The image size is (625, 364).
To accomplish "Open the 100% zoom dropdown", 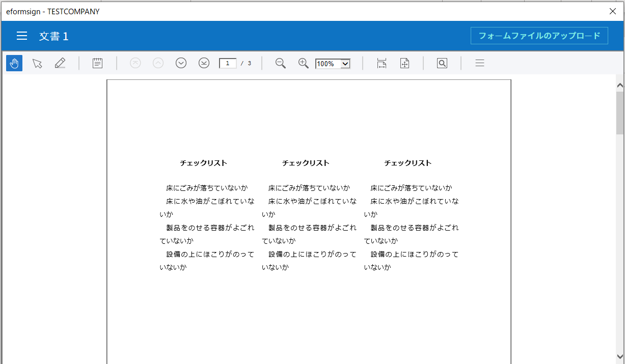I will (333, 64).
